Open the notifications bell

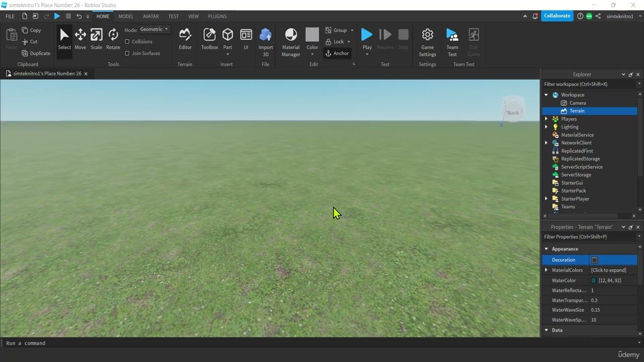535,16
